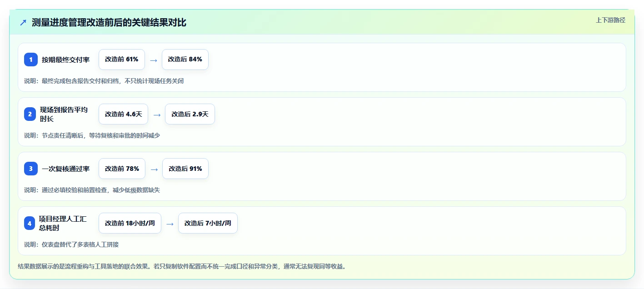Click the label 项目经理人工汇总耗时
Image resolution: width=644 pixels, height=289 pixels.
point(63,223)
